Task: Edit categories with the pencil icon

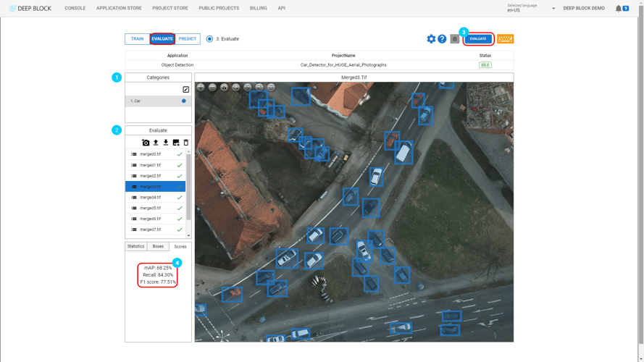Action: 185,90
